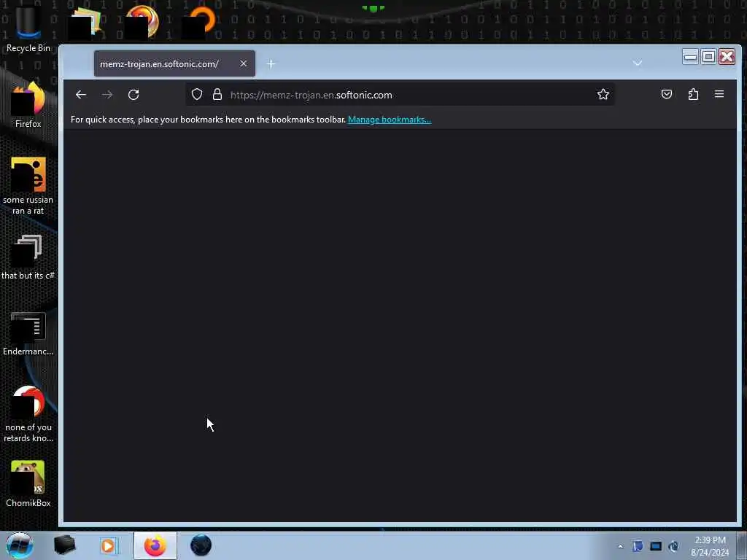
Task: Show hidden tray icons arrow
Action: pyautogui.click(x=620, y=547)
